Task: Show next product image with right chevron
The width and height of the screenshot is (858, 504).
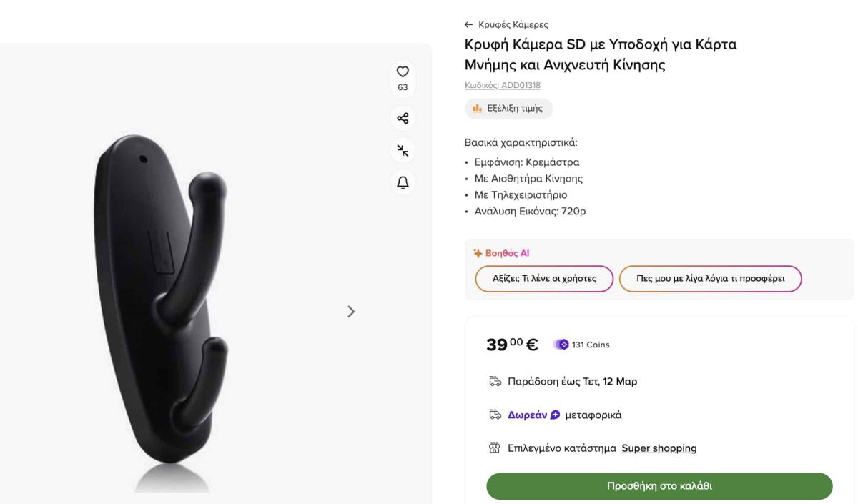Action: (351, 311)
